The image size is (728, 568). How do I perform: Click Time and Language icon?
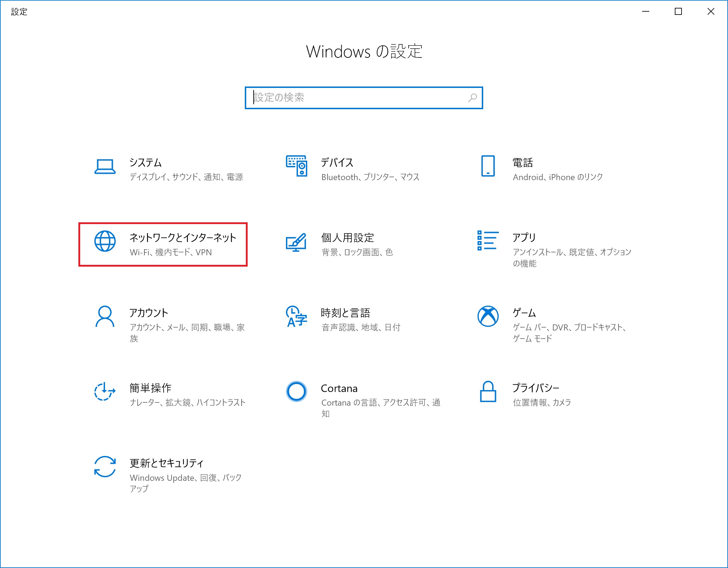296,316
